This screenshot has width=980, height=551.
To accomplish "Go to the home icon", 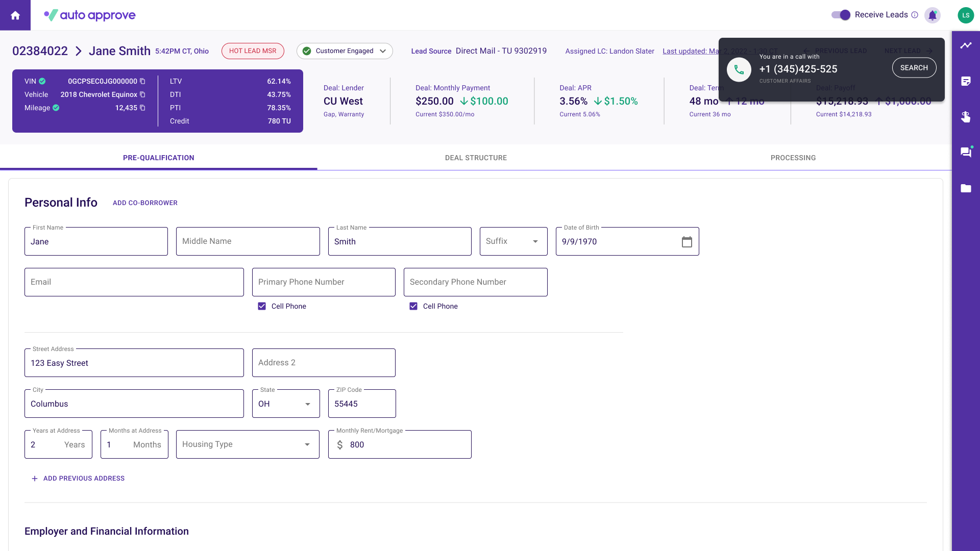I will (x=15, y=15).
